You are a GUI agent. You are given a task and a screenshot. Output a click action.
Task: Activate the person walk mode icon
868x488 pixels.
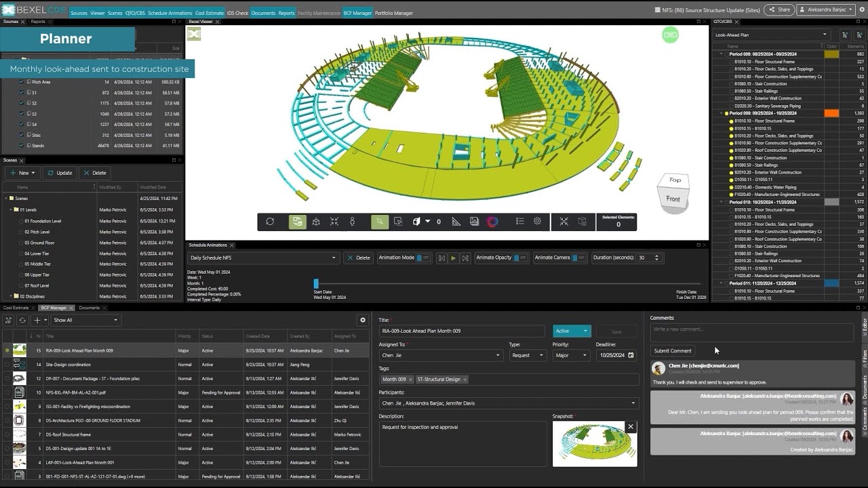352,222
